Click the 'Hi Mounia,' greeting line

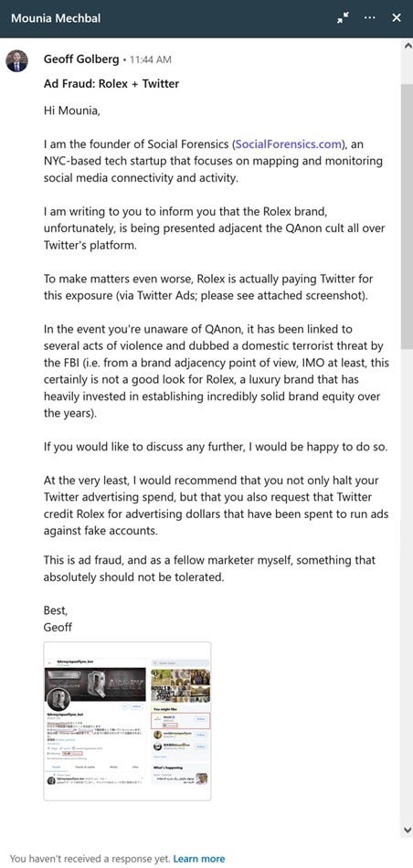coord(72,111)
